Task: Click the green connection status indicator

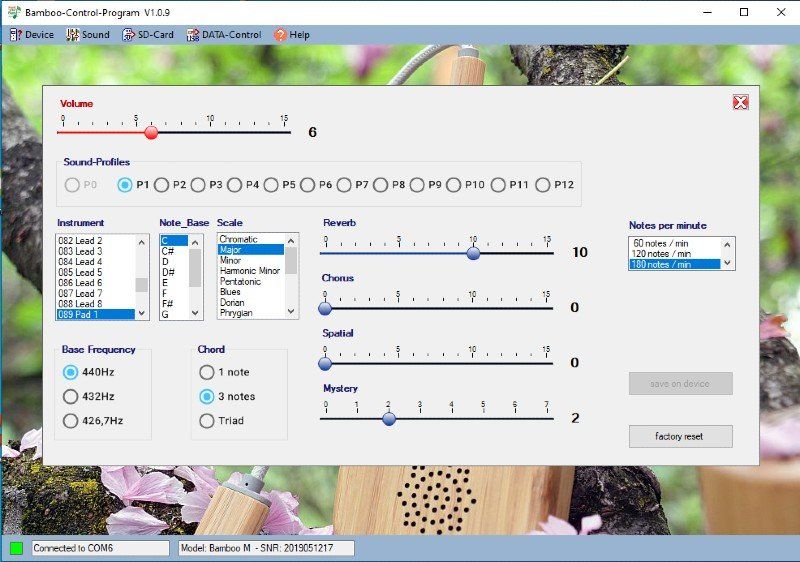Action: click(16, 548)
